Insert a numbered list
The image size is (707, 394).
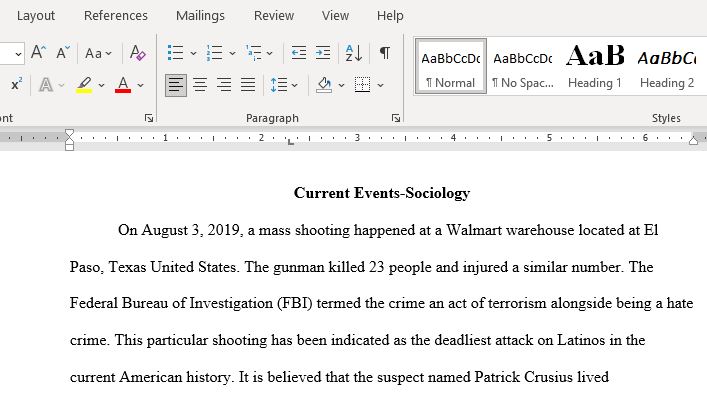pos(214,53)
